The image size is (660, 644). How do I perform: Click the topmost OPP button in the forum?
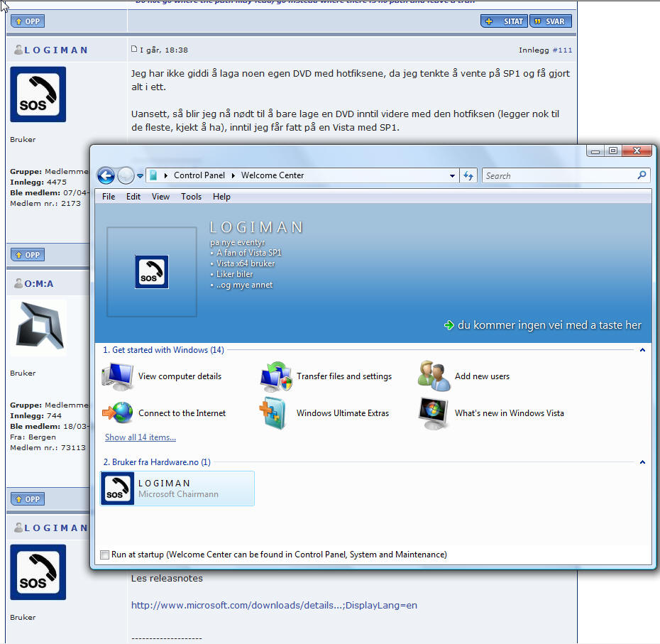[x=28, y=21]
